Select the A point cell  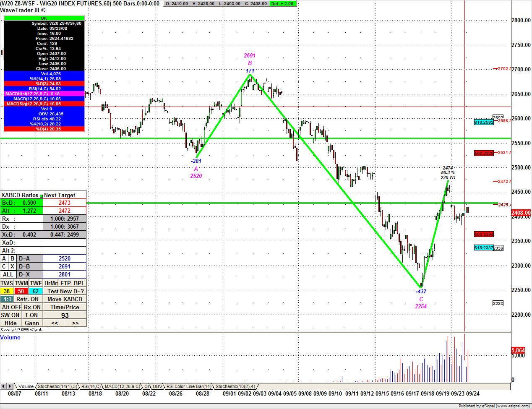(x=4, y=258)
